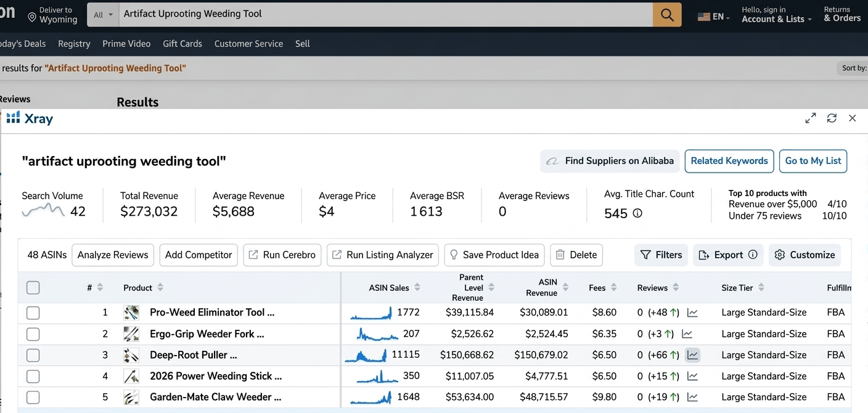Expand the EN language selector
Viewport: 868px width, 413px height.
(x=714, y=17)
